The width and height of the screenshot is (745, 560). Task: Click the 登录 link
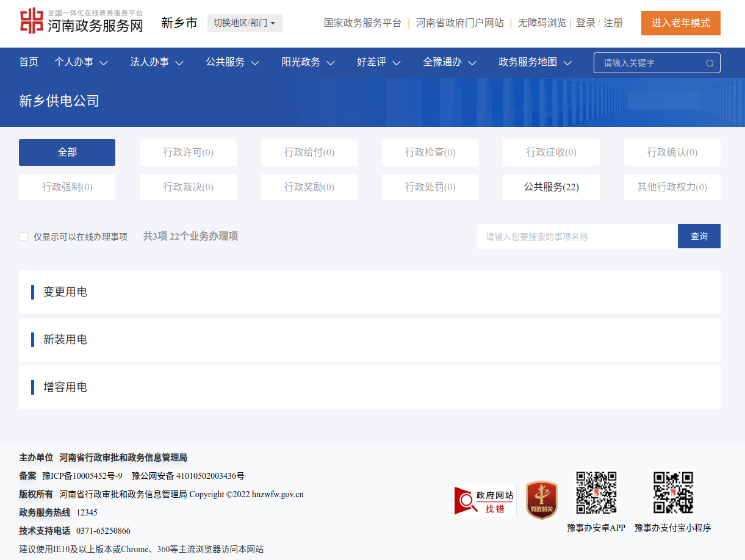click(586, 23)
